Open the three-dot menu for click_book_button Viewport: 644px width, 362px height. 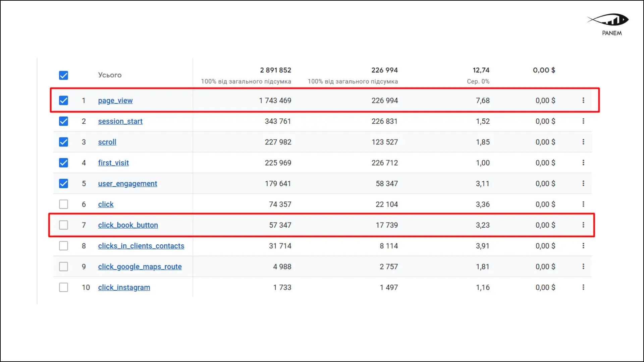tap(584, 225)
